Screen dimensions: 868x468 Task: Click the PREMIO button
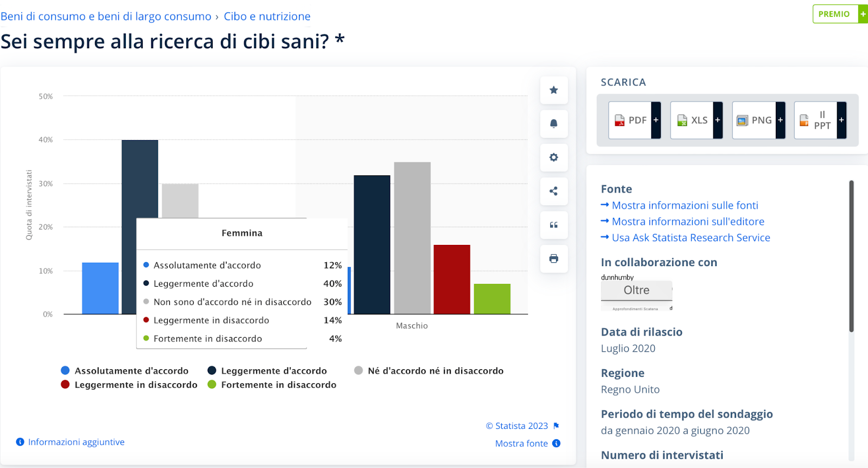coord(840,14)
